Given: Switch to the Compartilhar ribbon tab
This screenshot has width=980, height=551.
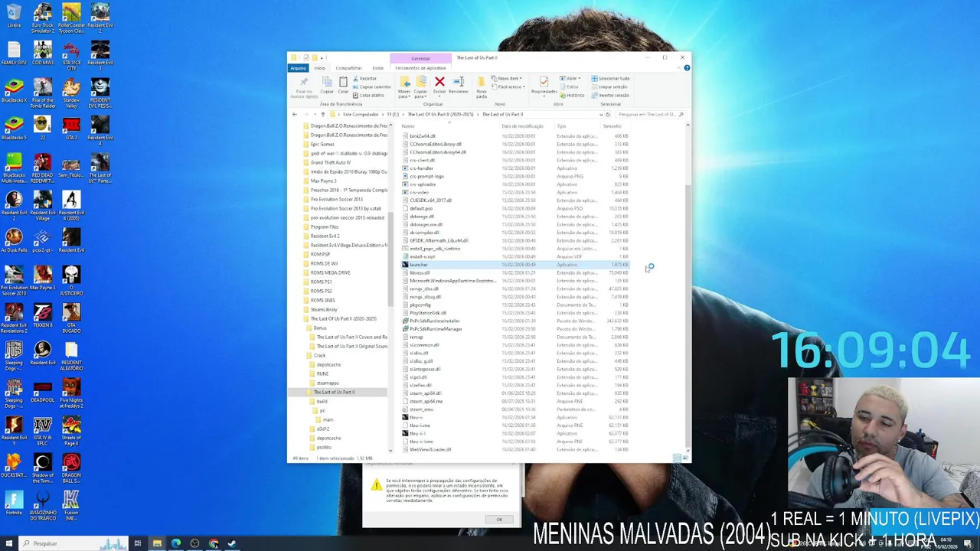Looking at the screenshot, I should [x=348, y=68].
